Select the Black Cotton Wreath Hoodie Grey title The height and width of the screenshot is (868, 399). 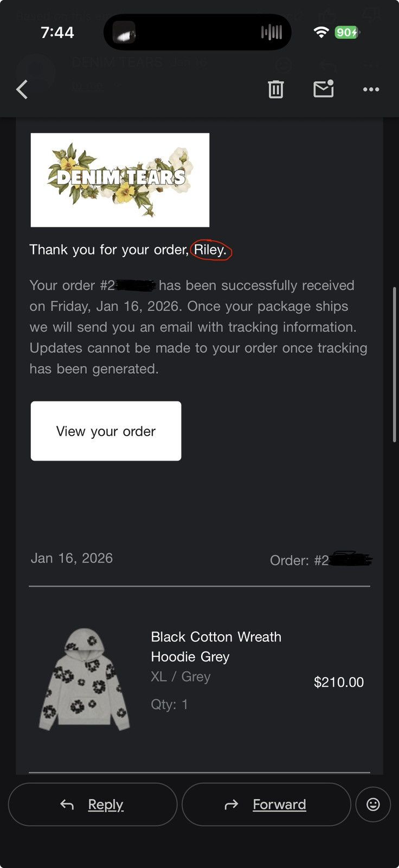tap(216, 647)
